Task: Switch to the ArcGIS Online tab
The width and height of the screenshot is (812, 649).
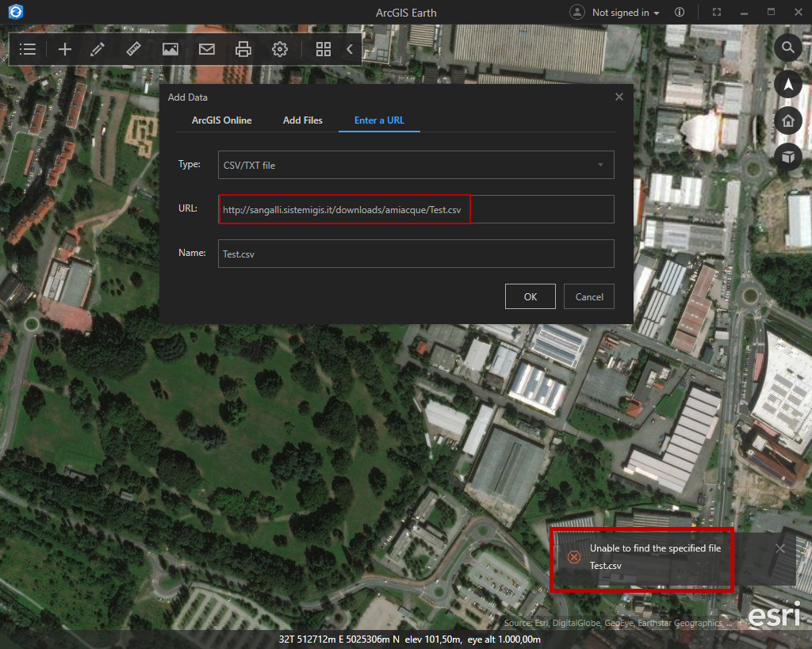Action: [x=222, y=120]
